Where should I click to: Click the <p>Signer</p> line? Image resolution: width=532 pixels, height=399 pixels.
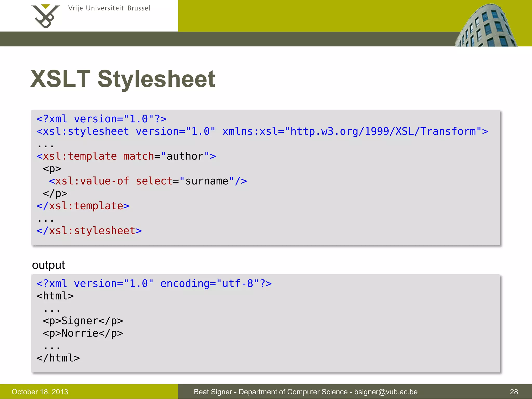83,321
